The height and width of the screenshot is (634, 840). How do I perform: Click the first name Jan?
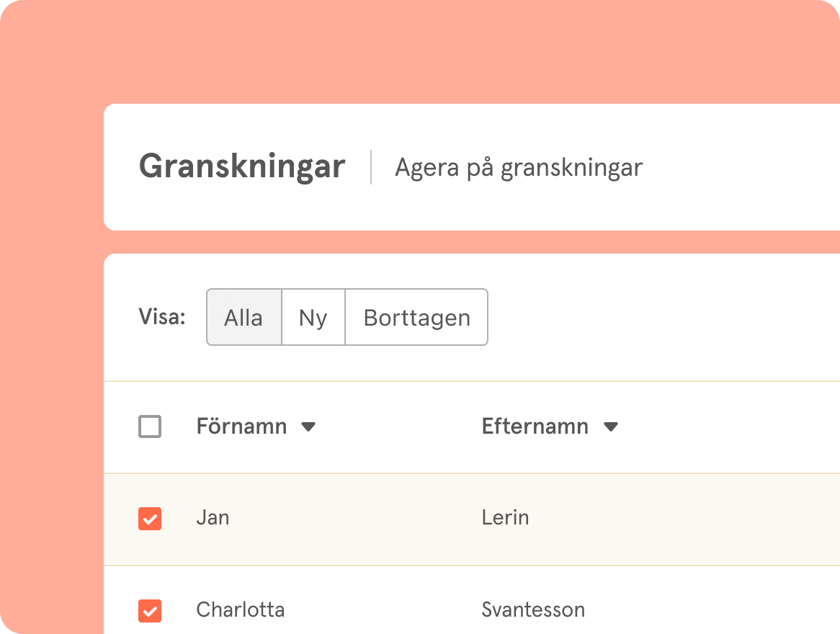[213, 518]
